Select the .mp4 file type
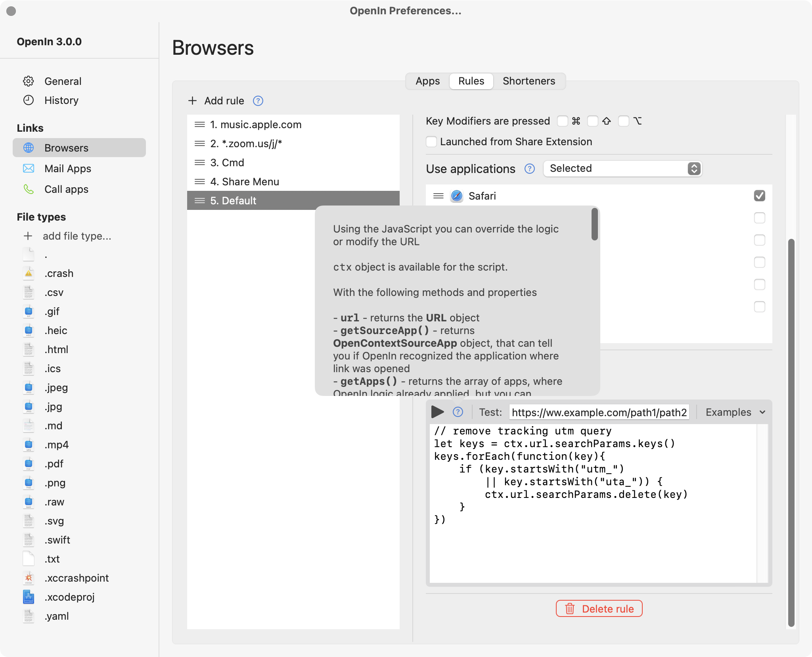The height and width of the screenshot is (657, 812). 56,444
